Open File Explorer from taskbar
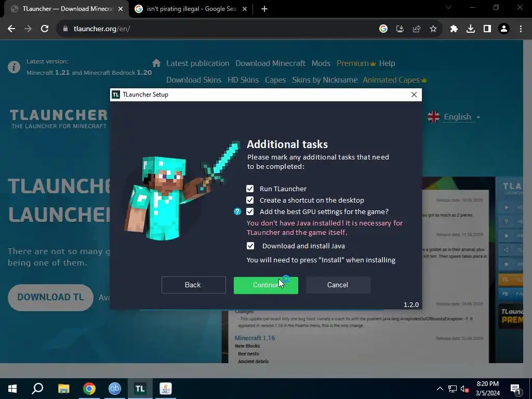Viewport: 532px width, 399px height. click(63, 389)
